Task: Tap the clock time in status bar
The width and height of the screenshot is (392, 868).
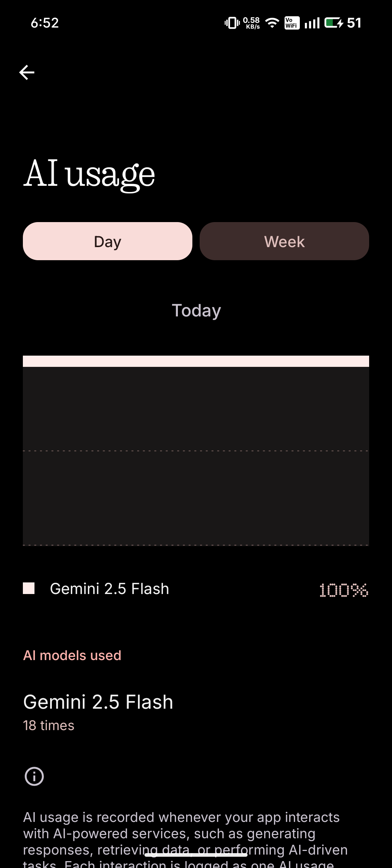Action: click(x=45, y=23)
